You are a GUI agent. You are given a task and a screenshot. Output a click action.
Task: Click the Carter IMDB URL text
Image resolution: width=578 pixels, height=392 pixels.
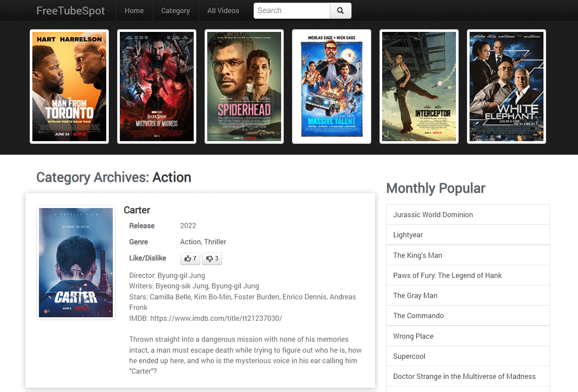pos(216,318)
